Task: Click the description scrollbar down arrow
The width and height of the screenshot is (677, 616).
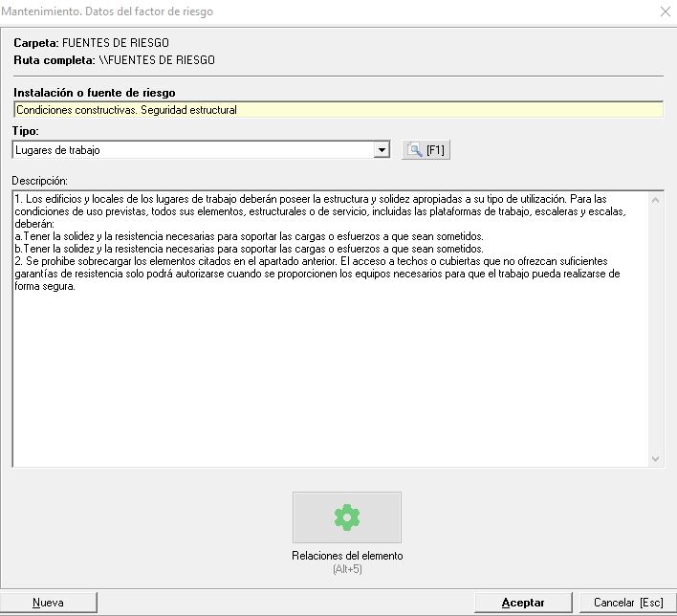Action: click(655, 459)
